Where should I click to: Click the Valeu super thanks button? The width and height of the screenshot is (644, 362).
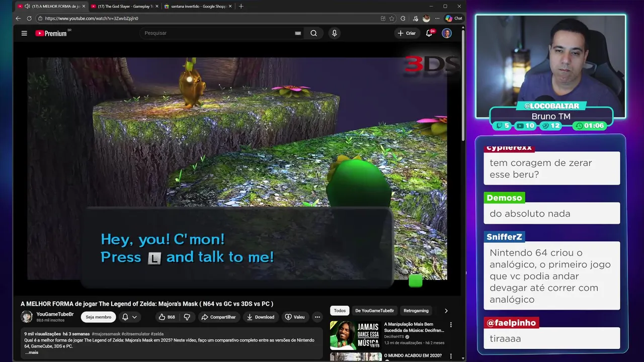[295, 317]
